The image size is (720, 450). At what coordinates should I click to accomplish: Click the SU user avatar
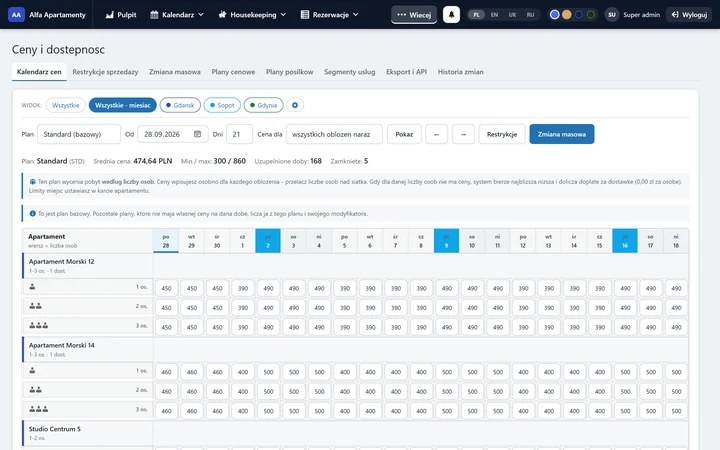pos(612,15)
